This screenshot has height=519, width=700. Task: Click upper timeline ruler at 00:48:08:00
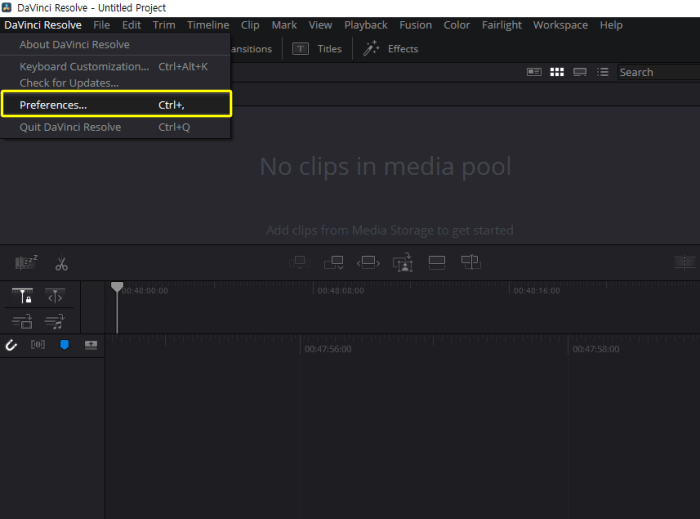coord(341,291)
